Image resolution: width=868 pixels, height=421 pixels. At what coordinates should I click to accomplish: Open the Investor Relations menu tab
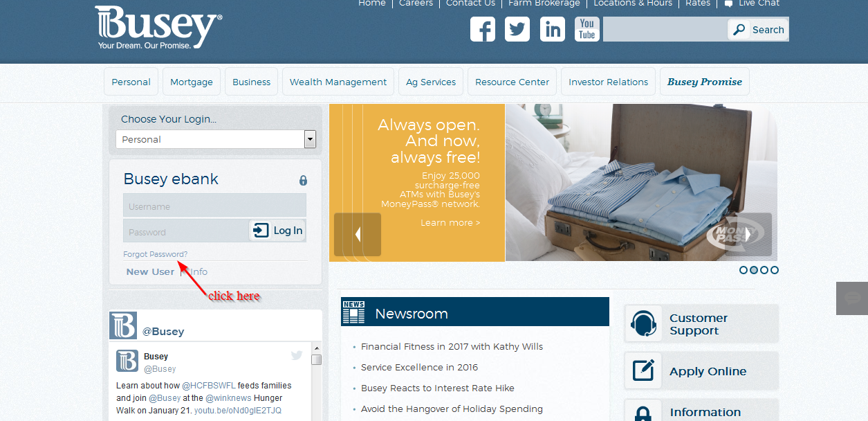pyautogui.click(x=609, y=82)
